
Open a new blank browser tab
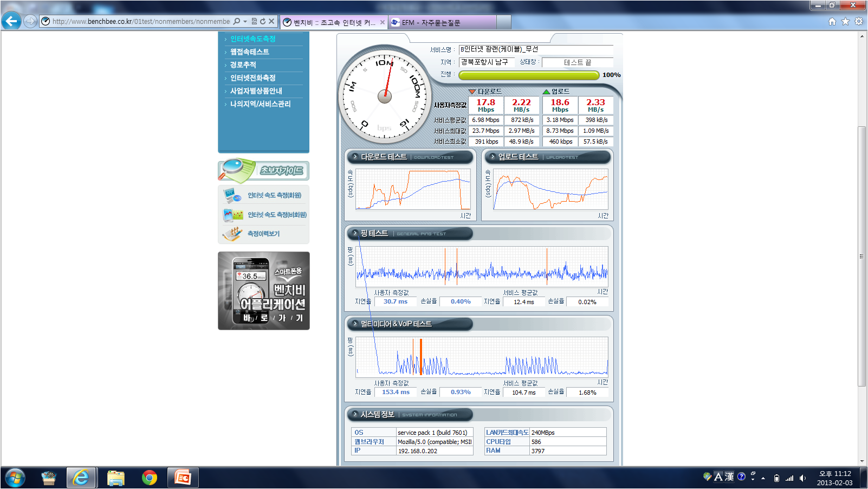coord(504,22)
